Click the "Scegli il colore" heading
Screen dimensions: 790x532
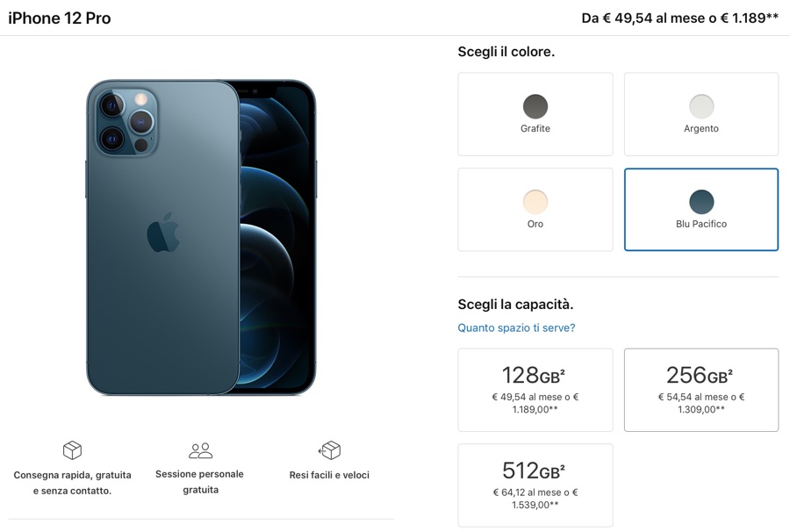coord(516,51)
